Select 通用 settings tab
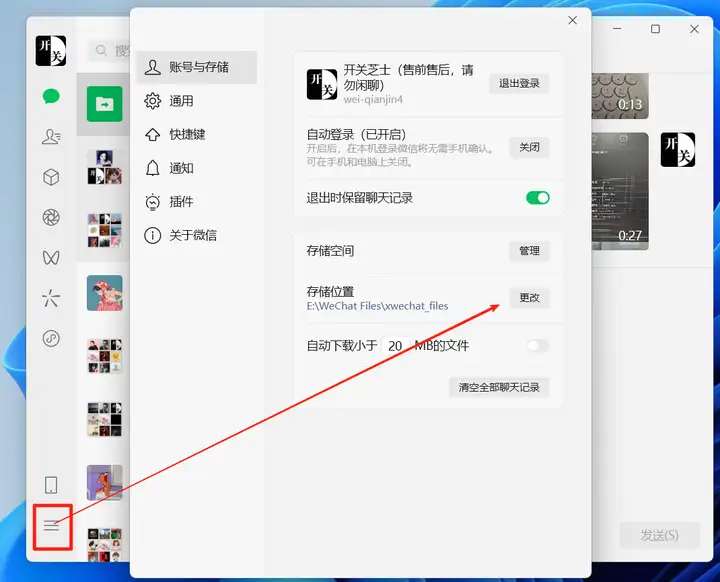The image size is (720, 582). point(197,101)
